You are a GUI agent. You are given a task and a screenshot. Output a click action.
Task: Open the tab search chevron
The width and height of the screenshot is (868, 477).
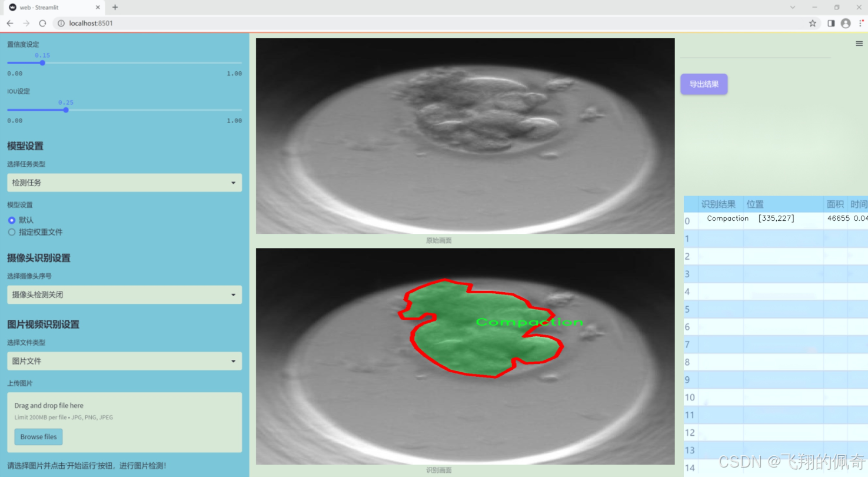792,7
